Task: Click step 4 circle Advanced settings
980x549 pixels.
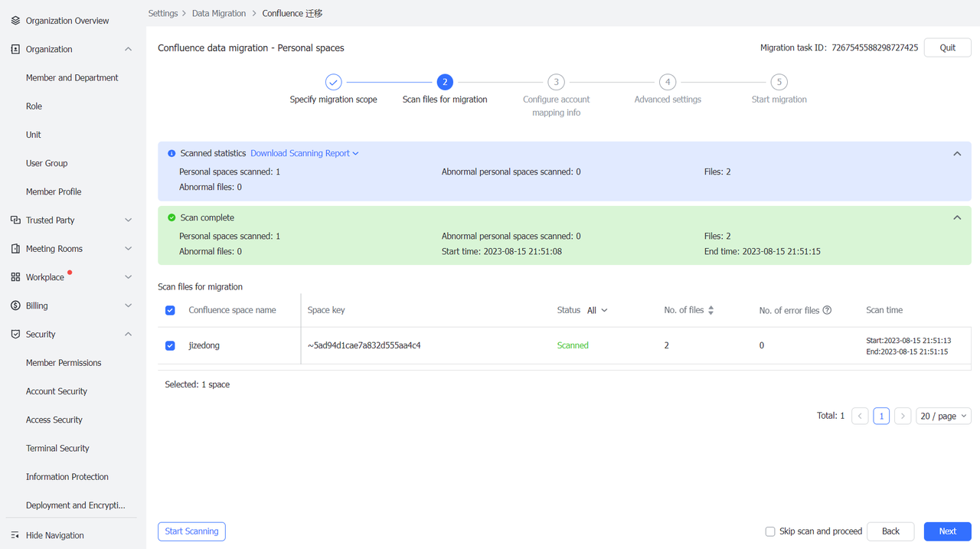Action: coord(668,82)
